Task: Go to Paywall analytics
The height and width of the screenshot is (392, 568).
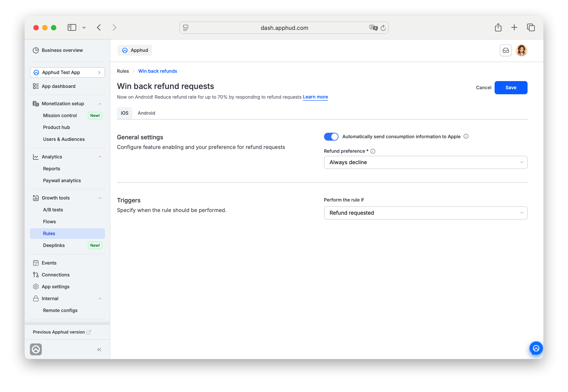Action: coord(62,181)
